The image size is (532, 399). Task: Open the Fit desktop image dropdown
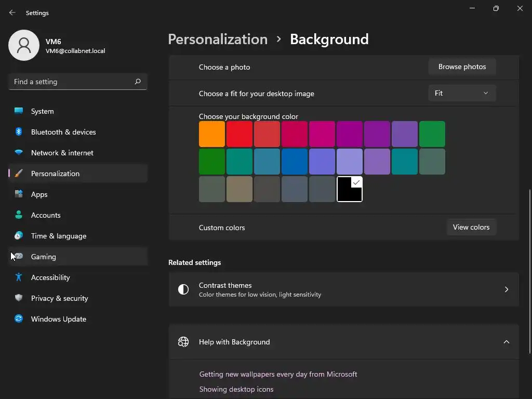(462, 94)
